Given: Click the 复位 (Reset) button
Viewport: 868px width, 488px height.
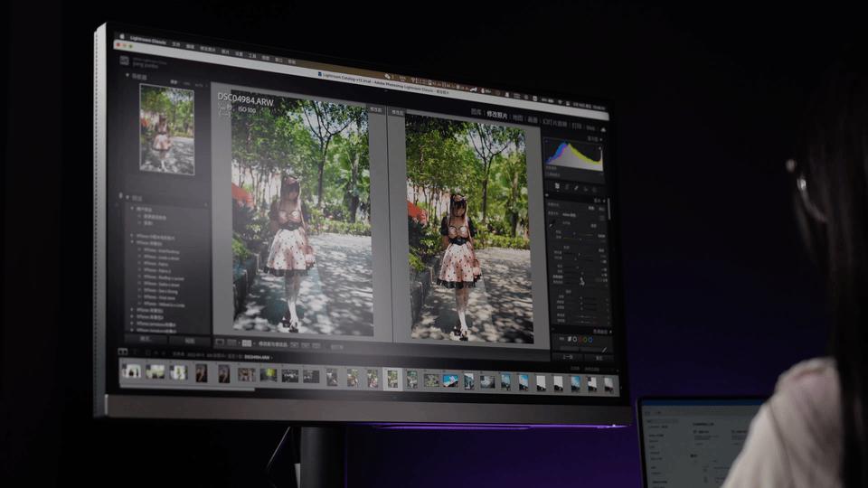Looking at the screenshot, I should 599,359.
